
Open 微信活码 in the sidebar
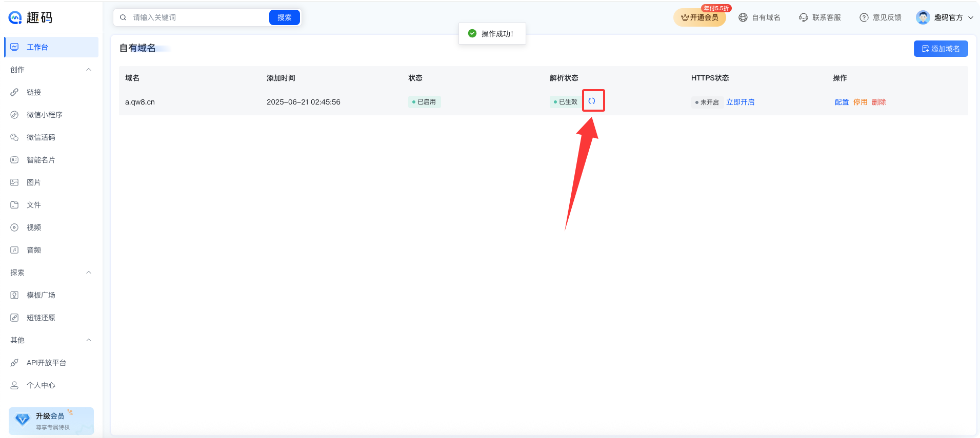pyautogui.click(x=41, y=137)
